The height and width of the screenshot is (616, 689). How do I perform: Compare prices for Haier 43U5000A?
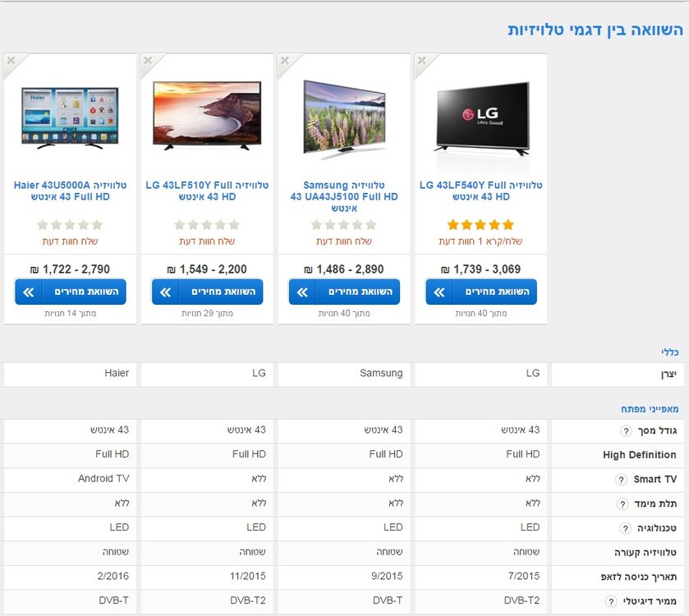(71, 292)
